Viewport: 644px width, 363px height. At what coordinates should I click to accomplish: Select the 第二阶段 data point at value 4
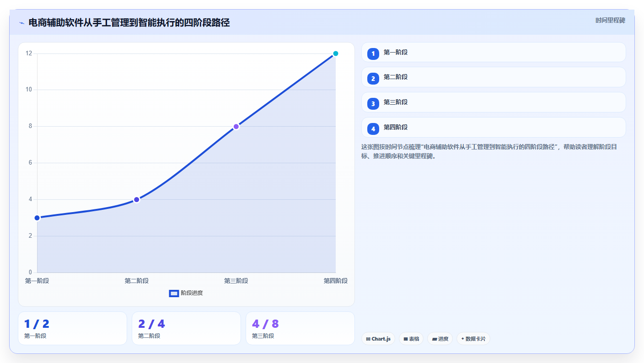136,199
